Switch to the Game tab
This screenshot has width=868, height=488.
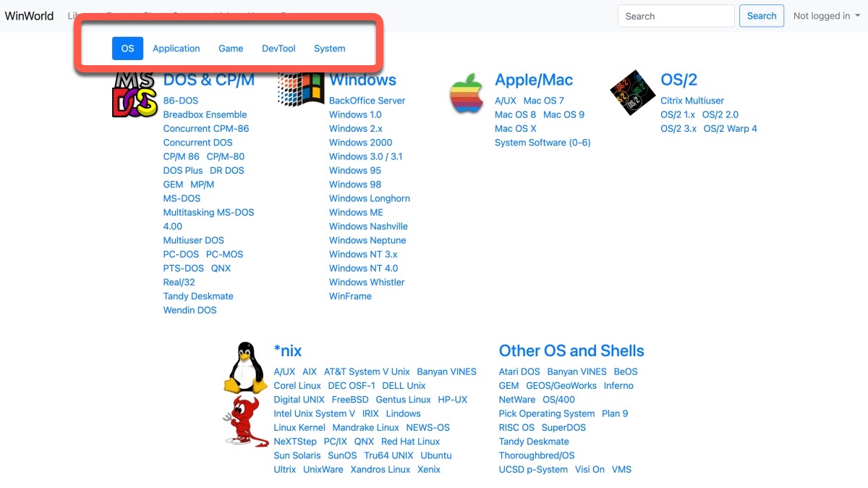tap(231, 49)
